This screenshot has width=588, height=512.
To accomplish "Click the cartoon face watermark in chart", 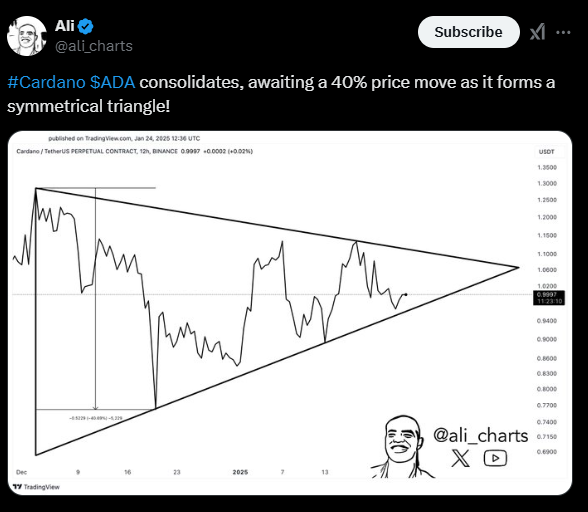I will pyautogui.click(x=402, y=446).
